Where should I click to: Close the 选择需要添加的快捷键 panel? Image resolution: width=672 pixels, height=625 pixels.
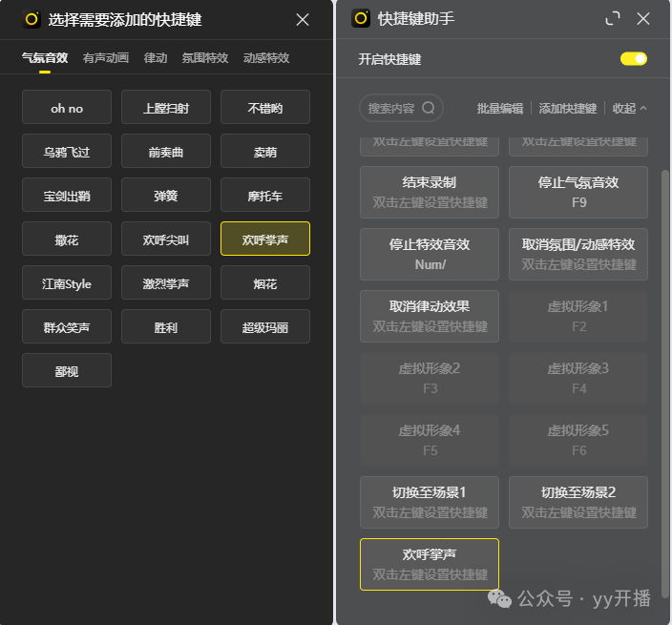coord(303,19)
